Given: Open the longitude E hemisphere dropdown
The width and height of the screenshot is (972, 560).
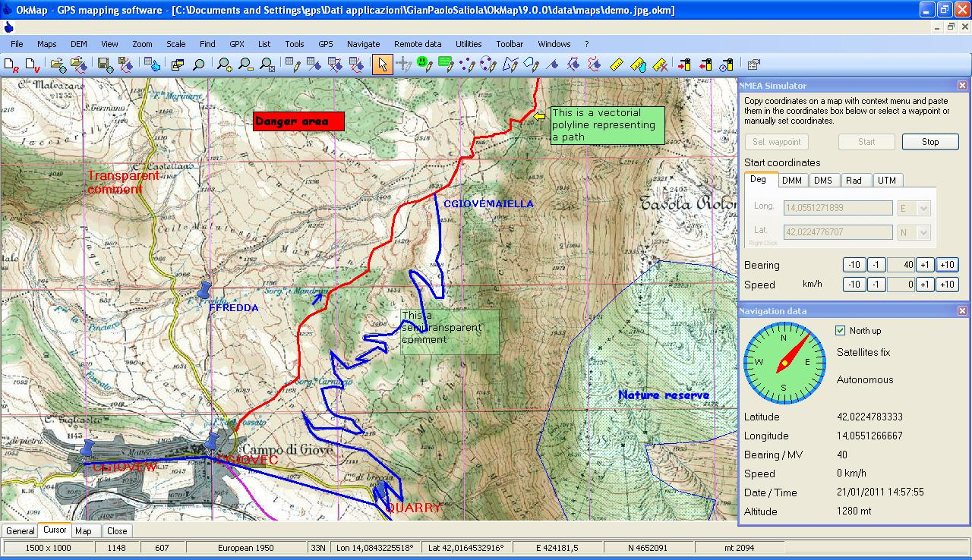Looking at the screenshot, I should [923, 208].
